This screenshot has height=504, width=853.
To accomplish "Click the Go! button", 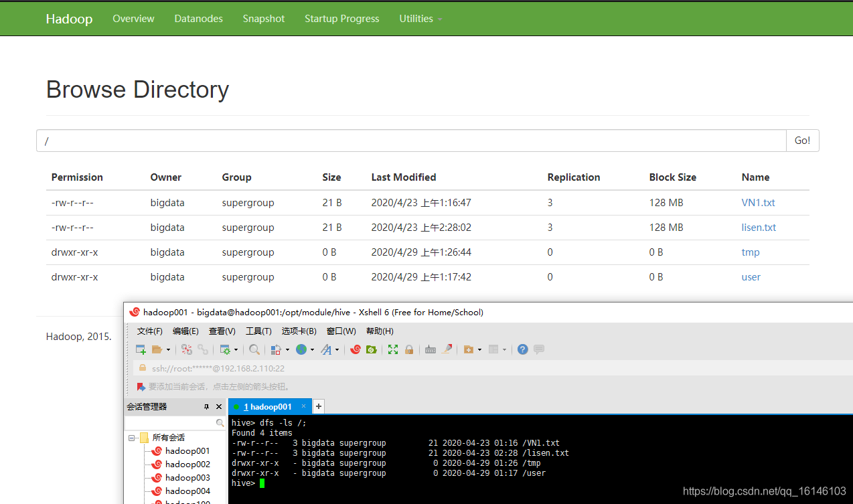I will click(802, 141).
